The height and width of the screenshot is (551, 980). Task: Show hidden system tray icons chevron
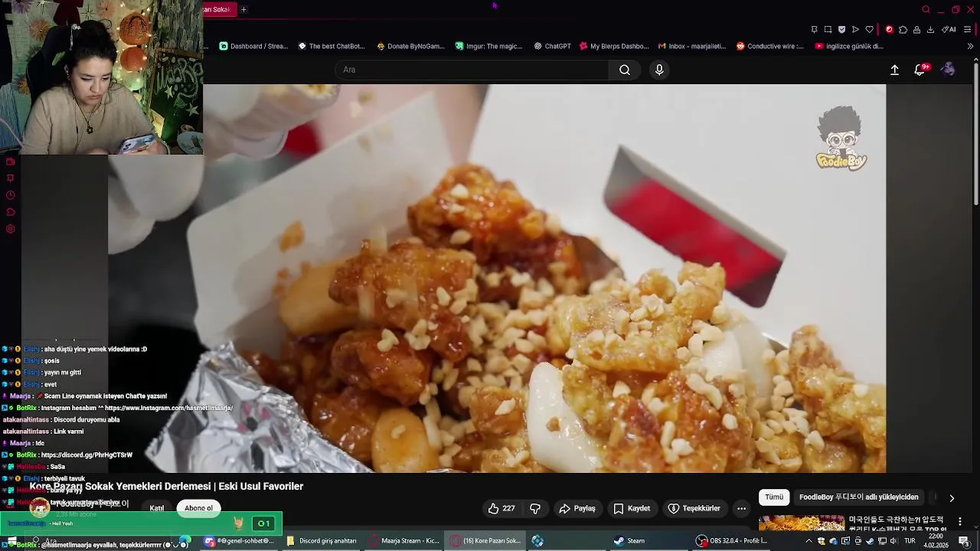click(808, 540)
